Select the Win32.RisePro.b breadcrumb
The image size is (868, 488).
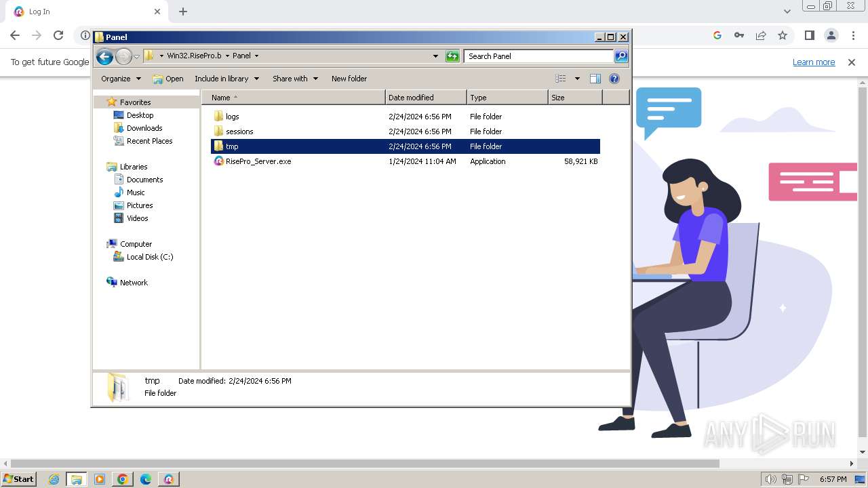pos(194,56)
